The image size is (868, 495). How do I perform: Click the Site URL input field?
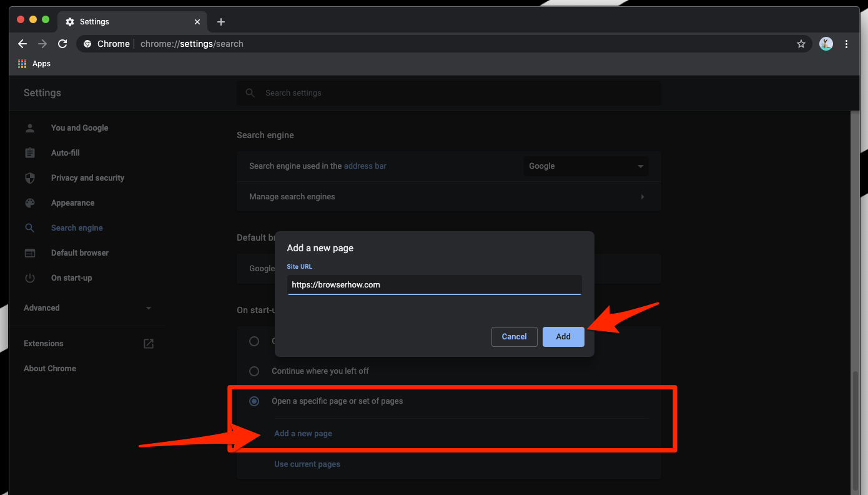(434, 285)
